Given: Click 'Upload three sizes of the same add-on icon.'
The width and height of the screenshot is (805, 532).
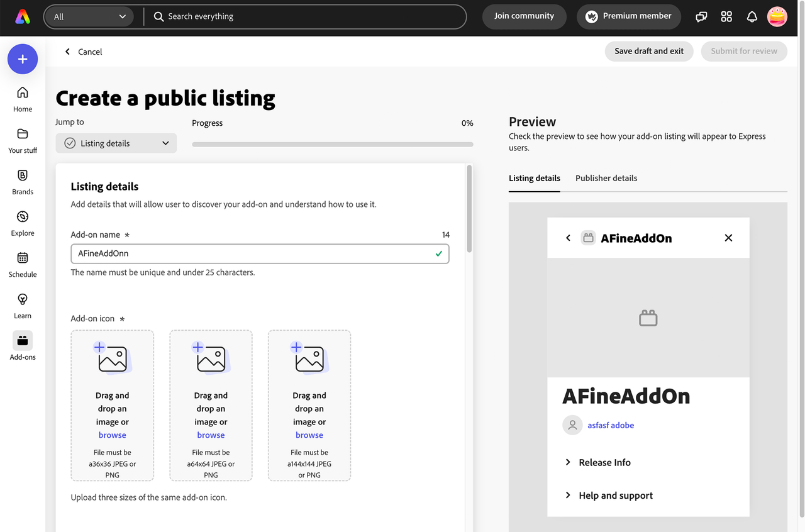Looking at the screenshot, I should pos(148,497).
